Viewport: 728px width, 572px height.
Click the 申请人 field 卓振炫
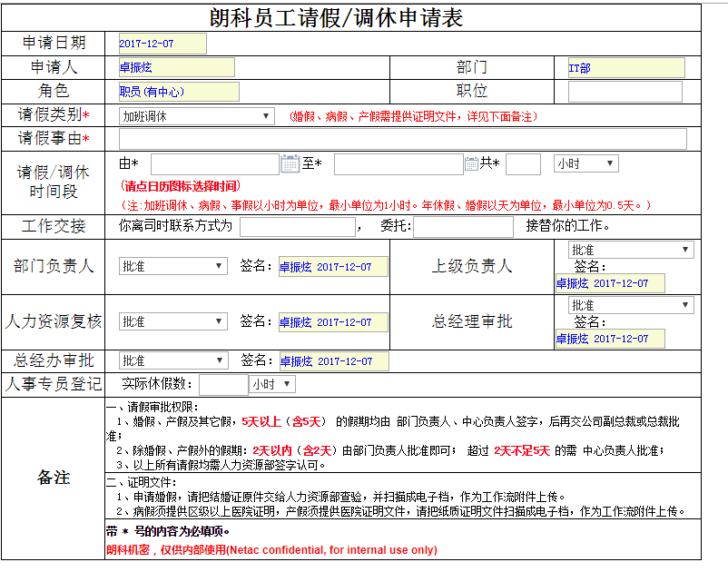click(x=177, y=67)
